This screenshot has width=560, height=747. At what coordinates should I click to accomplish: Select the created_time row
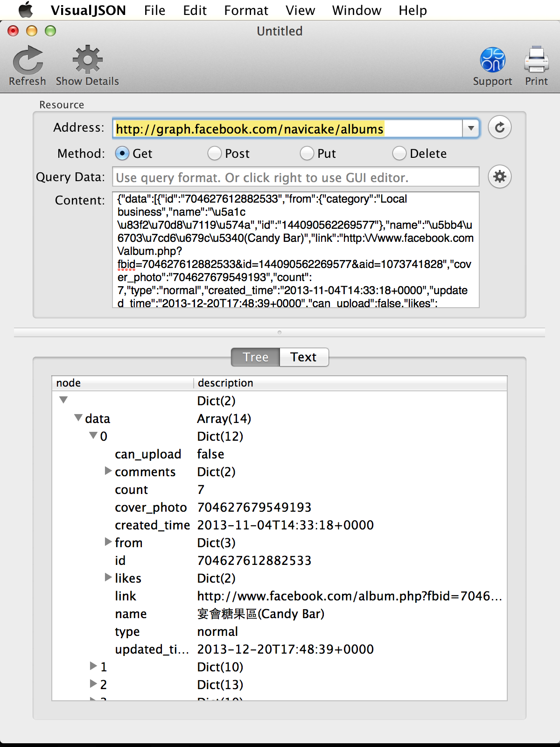point(280,525)
